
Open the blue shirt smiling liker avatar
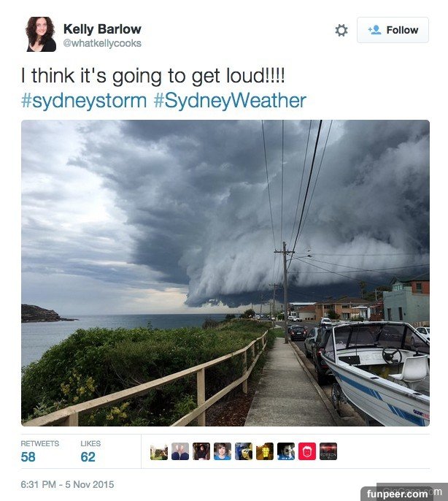point(223,451)
